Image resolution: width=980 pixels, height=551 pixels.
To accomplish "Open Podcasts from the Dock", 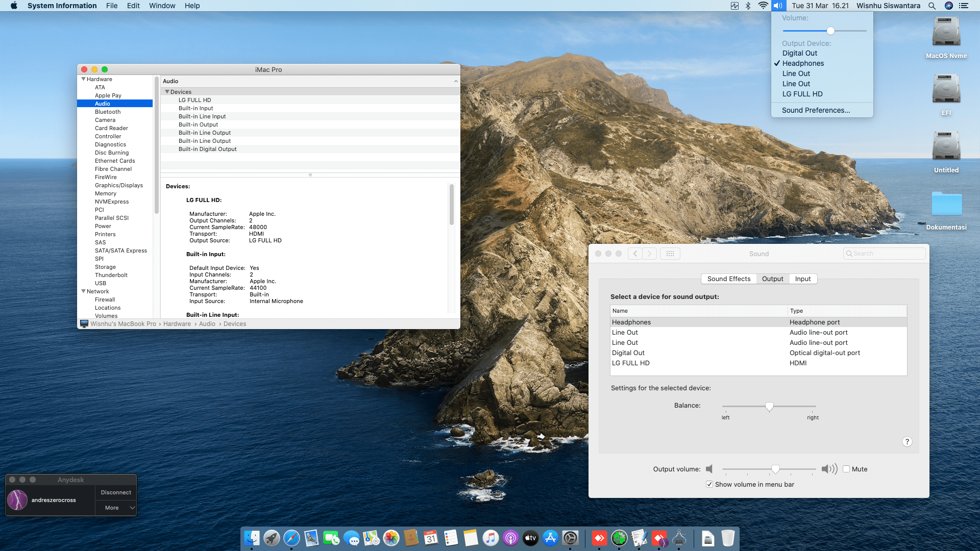I will click(x=510, y=538).
